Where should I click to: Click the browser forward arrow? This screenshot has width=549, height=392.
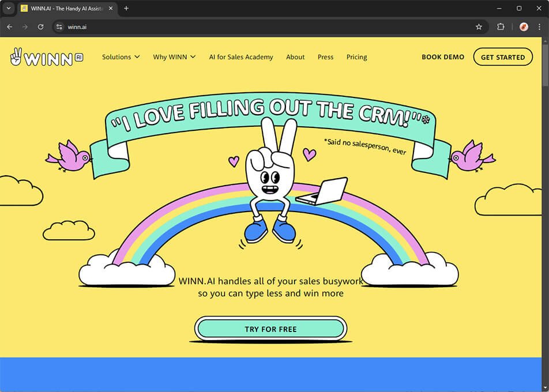pos(25,27)
